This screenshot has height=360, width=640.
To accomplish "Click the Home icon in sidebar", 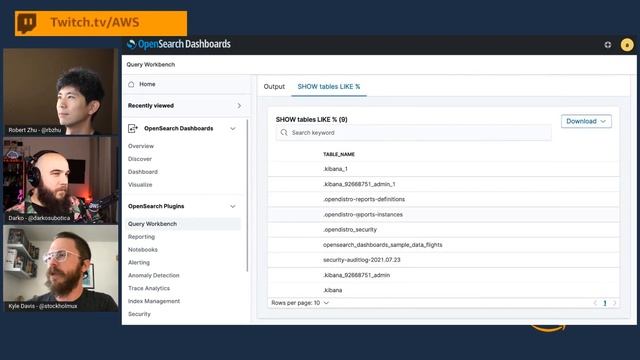I will [131, 84].
